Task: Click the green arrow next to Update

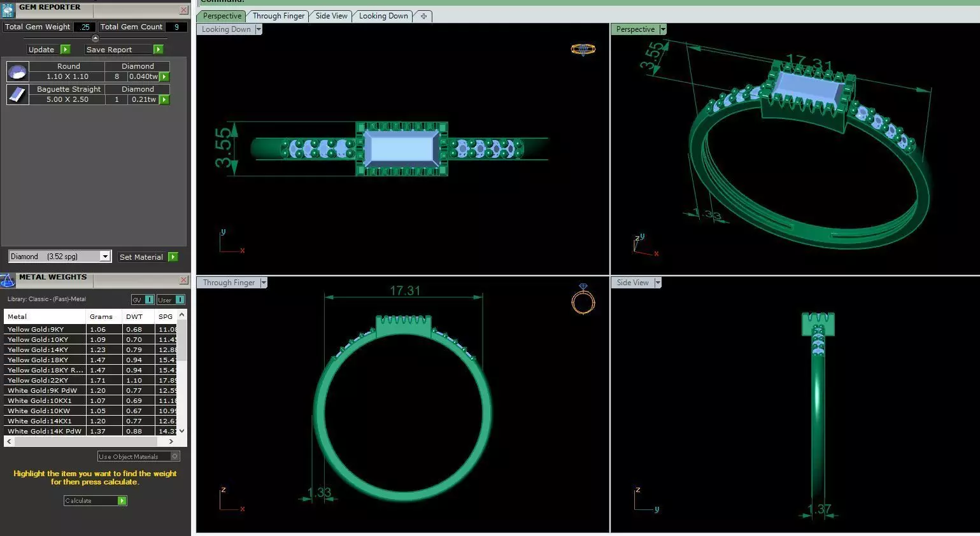Action: tap(65, 50)
